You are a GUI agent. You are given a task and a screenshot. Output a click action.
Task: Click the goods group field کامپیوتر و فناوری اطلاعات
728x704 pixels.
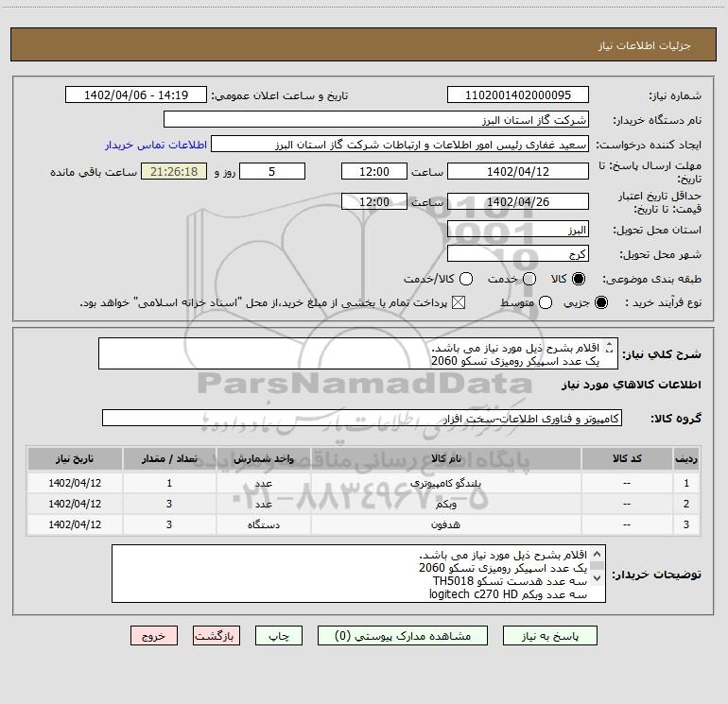[362, 418]
